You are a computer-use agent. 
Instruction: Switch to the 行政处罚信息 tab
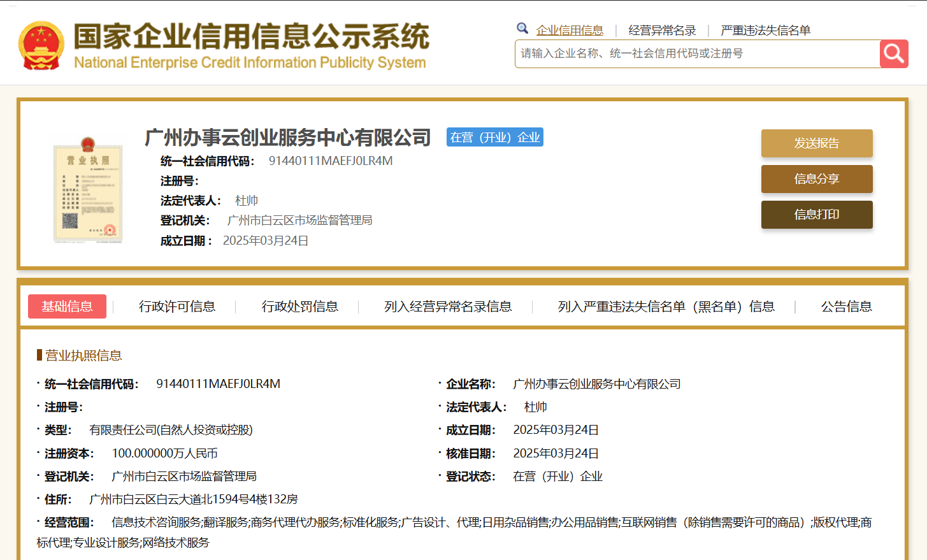pos(300,306)
